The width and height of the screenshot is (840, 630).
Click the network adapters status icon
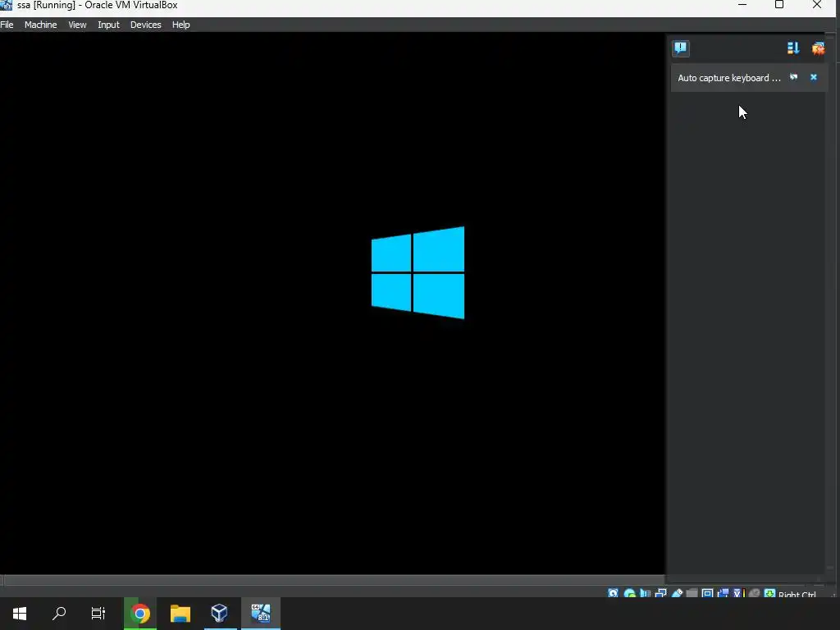pyautogui.click(x=660, y=593)
